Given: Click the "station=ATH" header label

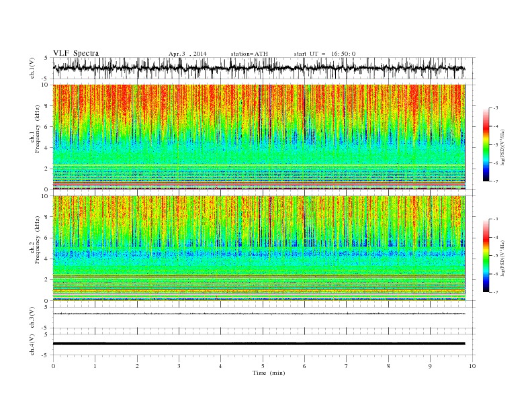Looking at the screenshot, I should coord(249,54).
